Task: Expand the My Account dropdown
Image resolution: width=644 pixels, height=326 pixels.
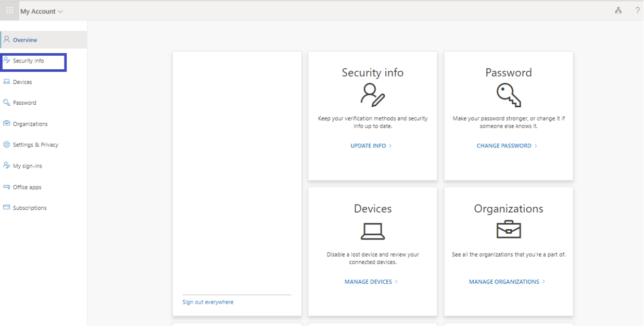Action: click(41, 10)
